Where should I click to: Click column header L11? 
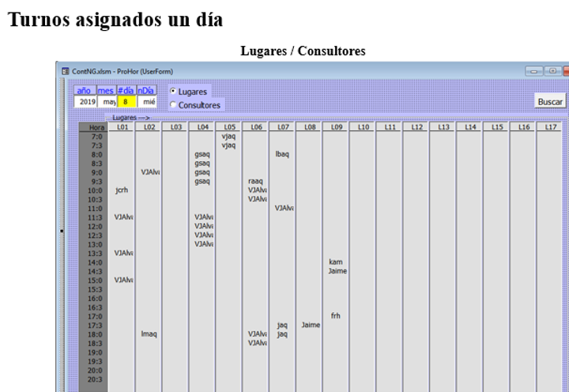[390, 127]
